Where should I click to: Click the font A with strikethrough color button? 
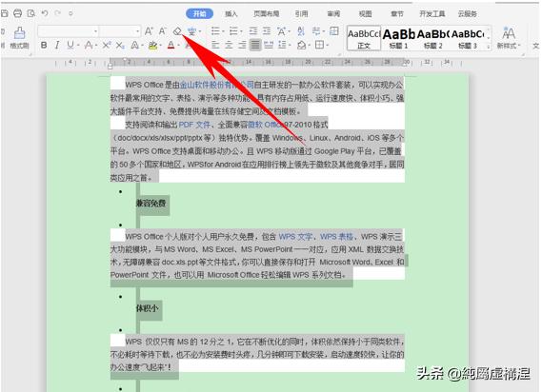point(89,45)
